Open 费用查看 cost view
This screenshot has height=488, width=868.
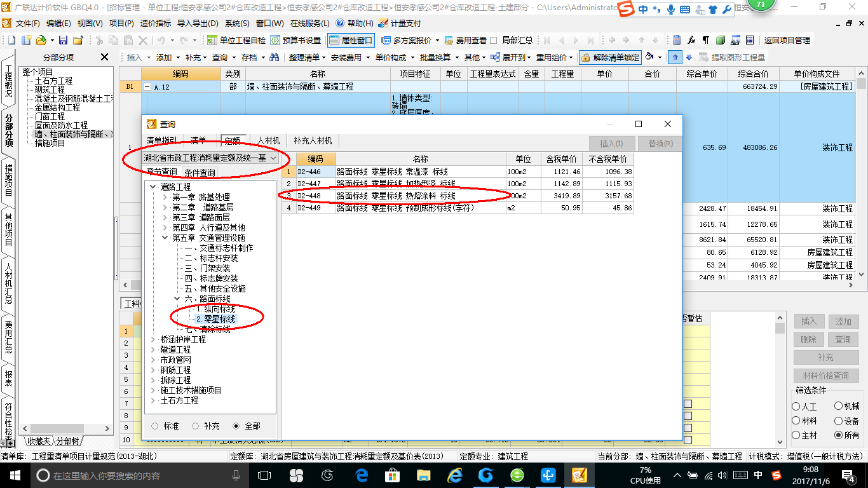(x=466, y=40)
